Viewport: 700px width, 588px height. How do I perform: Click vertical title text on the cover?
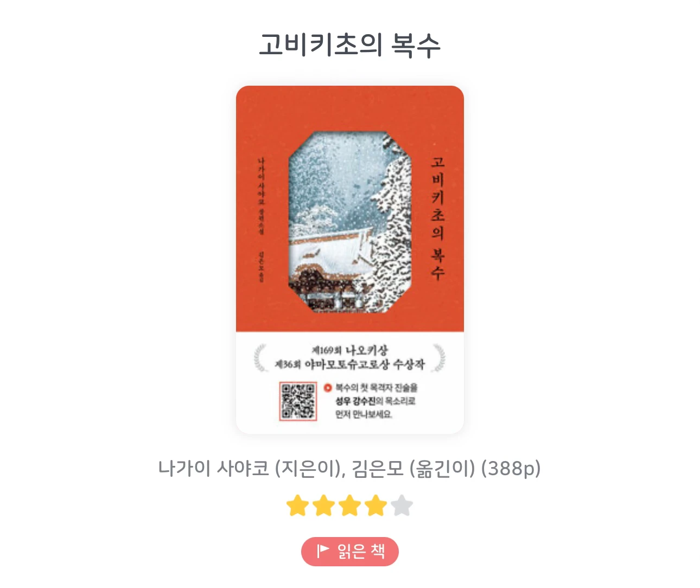[x=438, y=218]
